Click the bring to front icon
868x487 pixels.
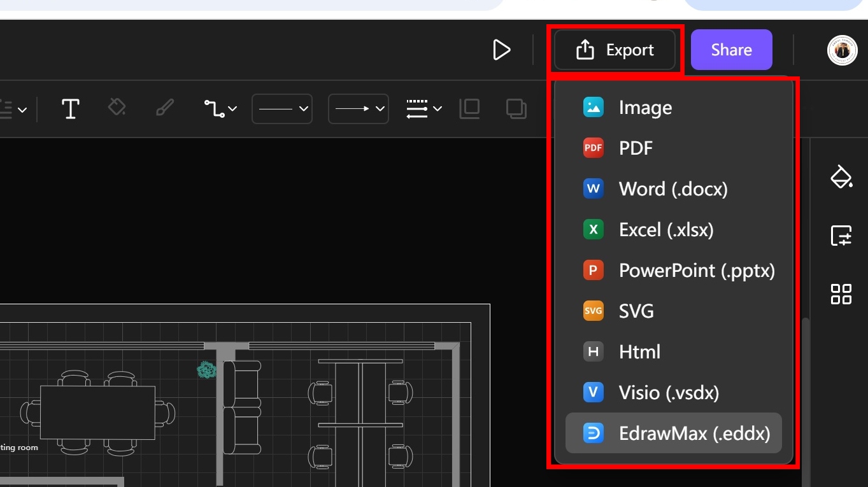469,109
